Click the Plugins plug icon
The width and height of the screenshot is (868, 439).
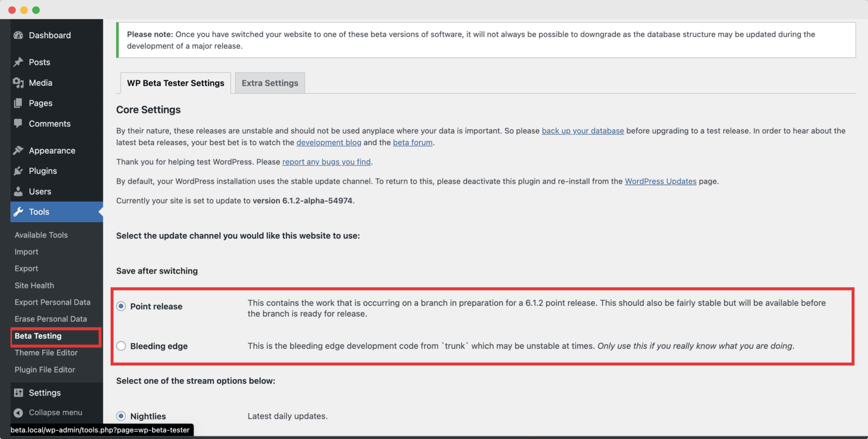click(x=18, y=171)
